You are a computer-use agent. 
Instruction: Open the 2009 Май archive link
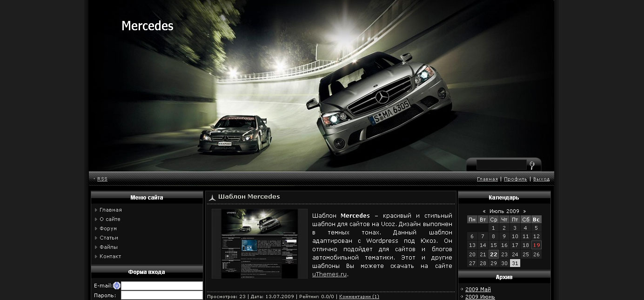click(x=478, y=289)
